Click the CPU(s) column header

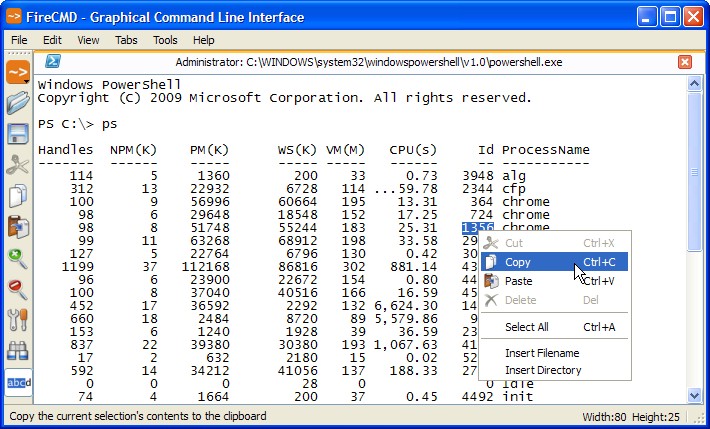tap(413, 150)
